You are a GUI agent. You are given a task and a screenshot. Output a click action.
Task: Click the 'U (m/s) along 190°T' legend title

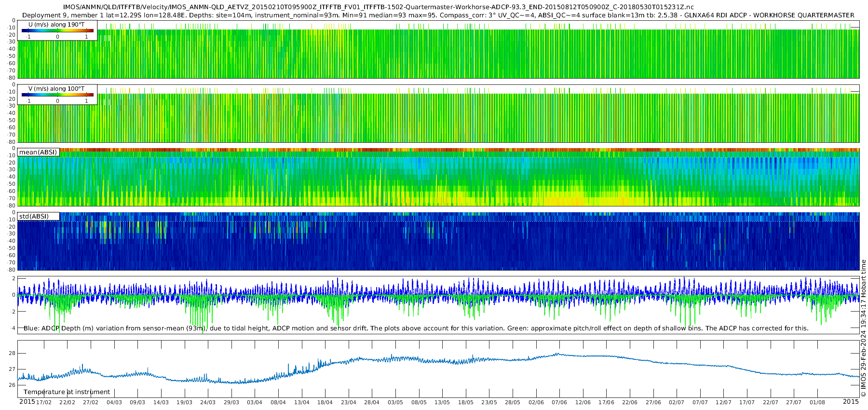click(56, 25)
